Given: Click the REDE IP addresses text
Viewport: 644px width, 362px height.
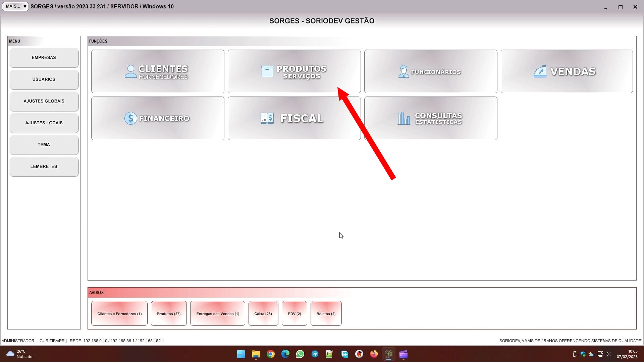Looking at the screenshot, I should 117,341.
